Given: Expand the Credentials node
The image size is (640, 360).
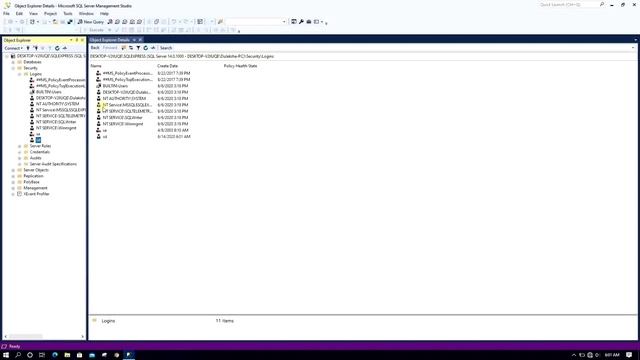Looking at the screenshot, I should coord(20,152).
